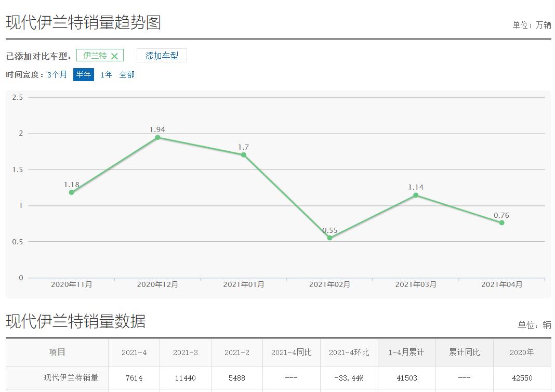Click the 2020年12月 data point 1.94
Viewport: 555px width, 392px height.
[157, 137]
